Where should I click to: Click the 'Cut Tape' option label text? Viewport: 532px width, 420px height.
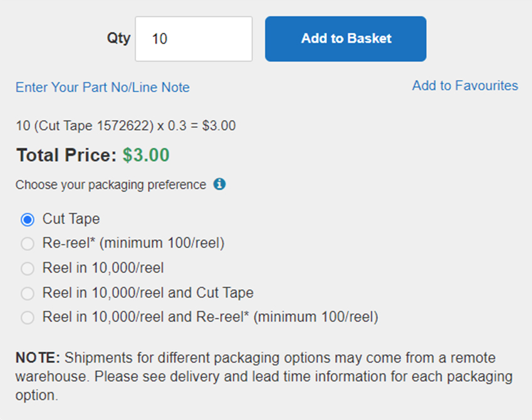point(71,219)
